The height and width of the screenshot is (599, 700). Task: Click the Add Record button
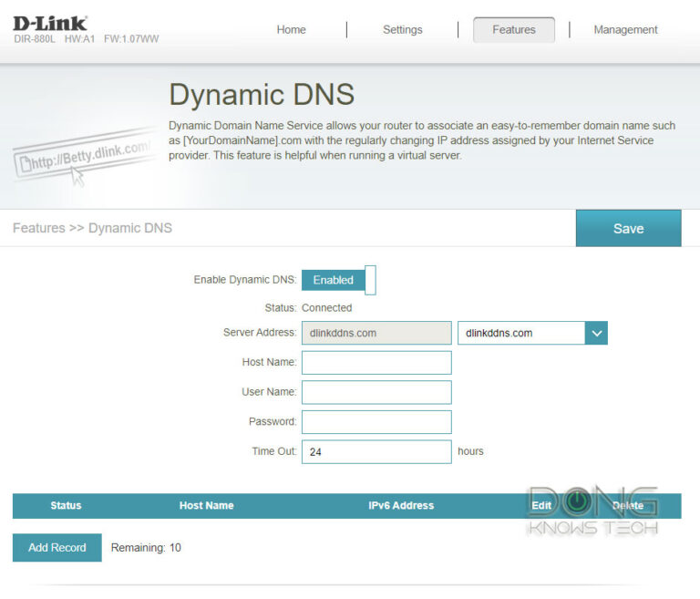[x=57, y=548]
